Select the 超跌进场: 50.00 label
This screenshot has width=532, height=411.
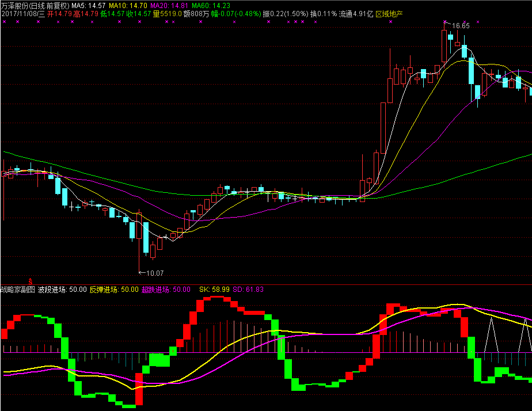tap(166, 290)
